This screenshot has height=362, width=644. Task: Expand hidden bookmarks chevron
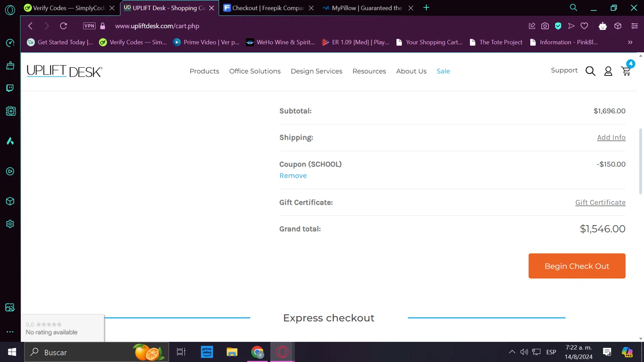point(630,42)
